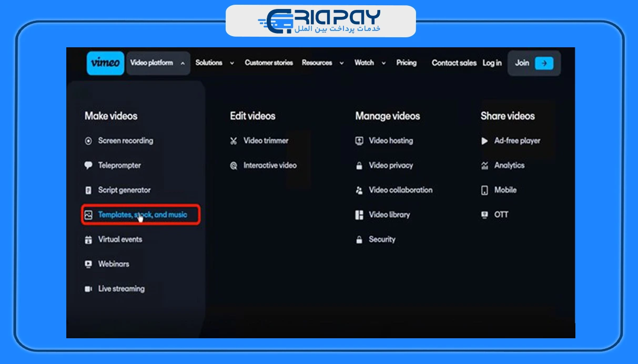Screen dimensions: 638x364
Task: Click the Analytics chart icon
Action: click(484, 165)
